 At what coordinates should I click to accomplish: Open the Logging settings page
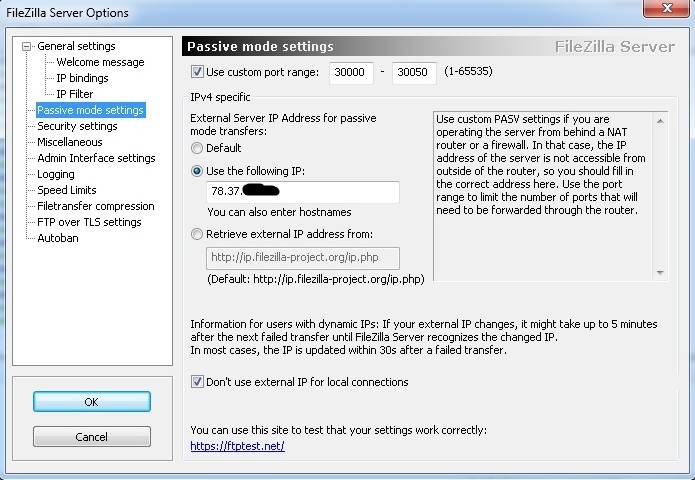(56, 174)
